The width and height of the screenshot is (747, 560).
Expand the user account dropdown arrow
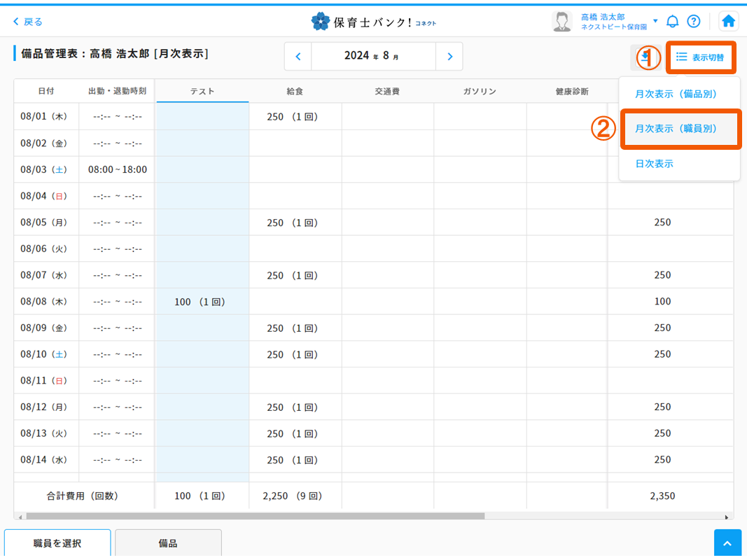[x=655, y=21]
